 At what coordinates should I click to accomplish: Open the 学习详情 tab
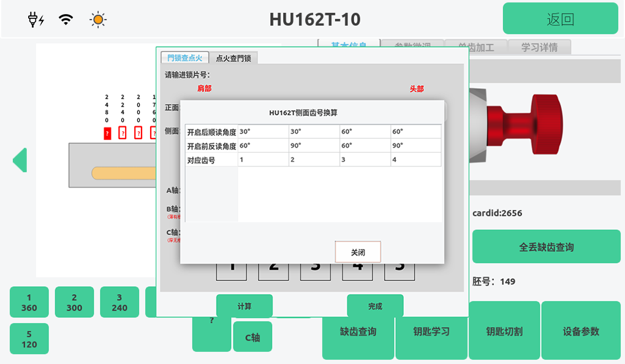point(539,47)
